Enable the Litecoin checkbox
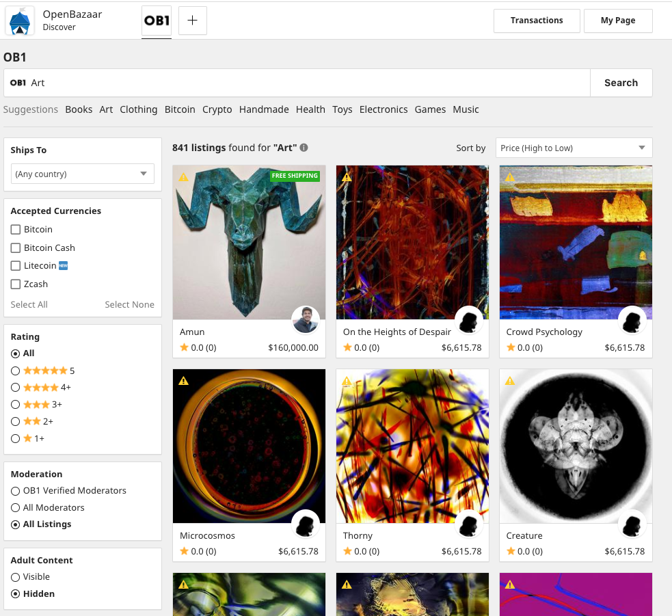 click(16, 266)
